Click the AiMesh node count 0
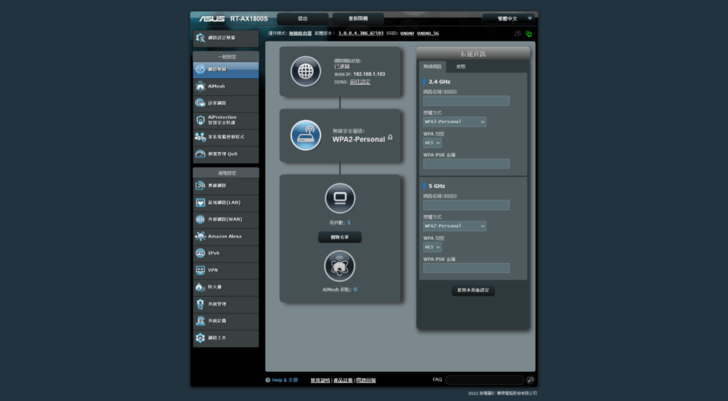The height and width of the screenshot is (401, 728). tap(355, 289)
